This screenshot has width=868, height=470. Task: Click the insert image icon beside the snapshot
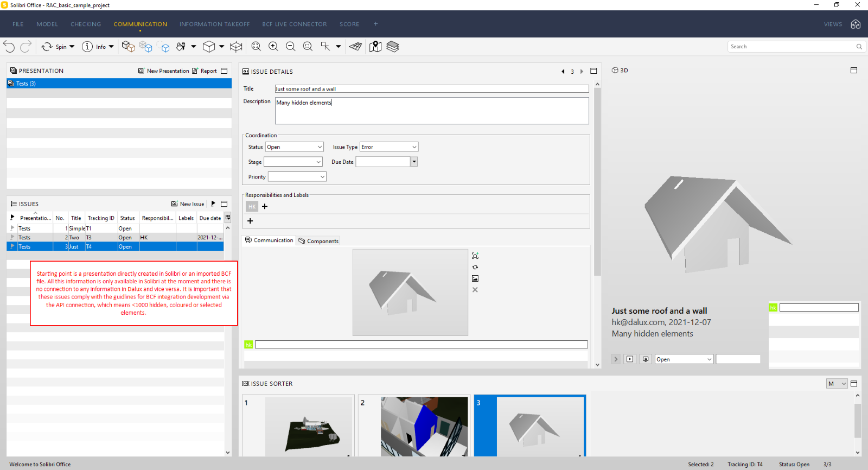[475, 278]
